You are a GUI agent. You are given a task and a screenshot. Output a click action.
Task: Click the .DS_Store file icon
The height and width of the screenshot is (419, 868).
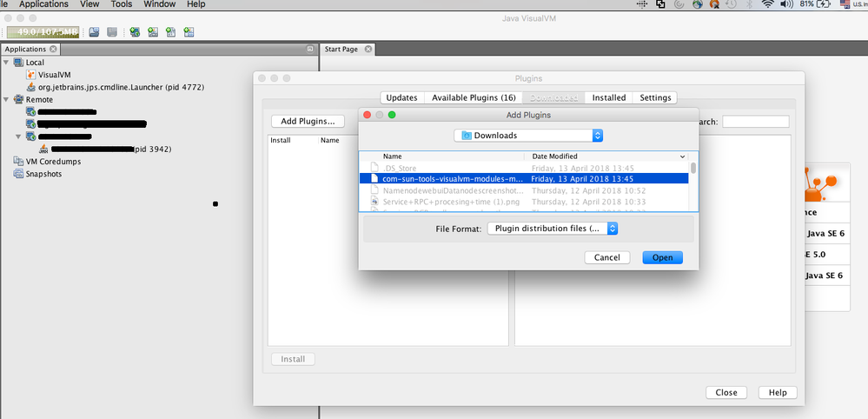[374, 169]
